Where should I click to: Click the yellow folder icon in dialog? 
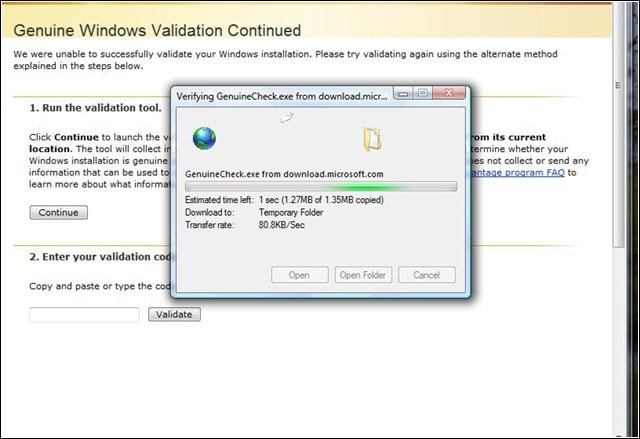[x=372, y=140]
